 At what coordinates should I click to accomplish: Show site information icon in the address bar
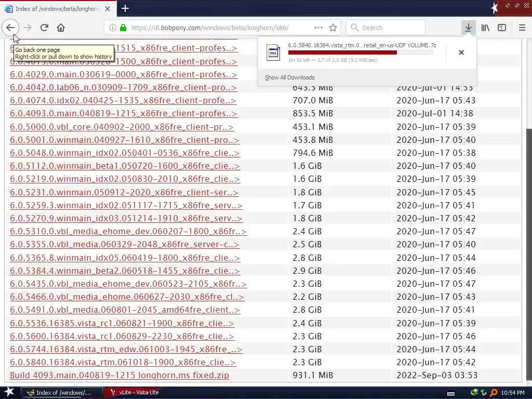[x=113, y=28]
